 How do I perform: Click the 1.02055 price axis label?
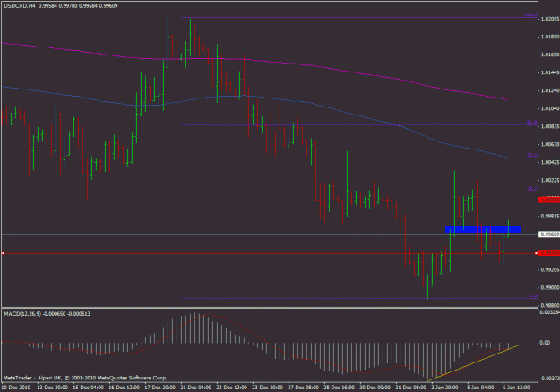[x=550, y=19]
